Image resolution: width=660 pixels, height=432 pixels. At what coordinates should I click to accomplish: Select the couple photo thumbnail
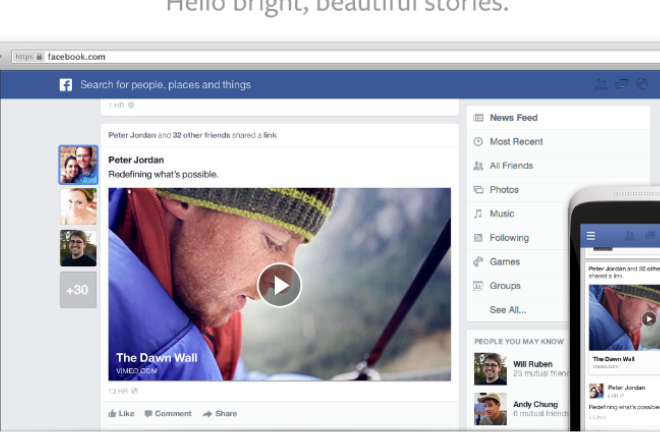pyautogui.click(x=78, y=165)
